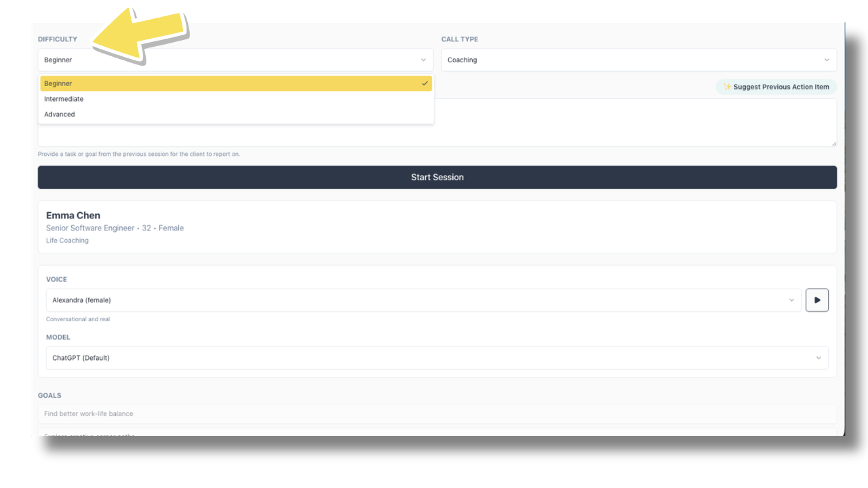Screen dimensions: 868x488
Task: Click the Suggest Previous Action Item button
Action: (x=776, y=87)
